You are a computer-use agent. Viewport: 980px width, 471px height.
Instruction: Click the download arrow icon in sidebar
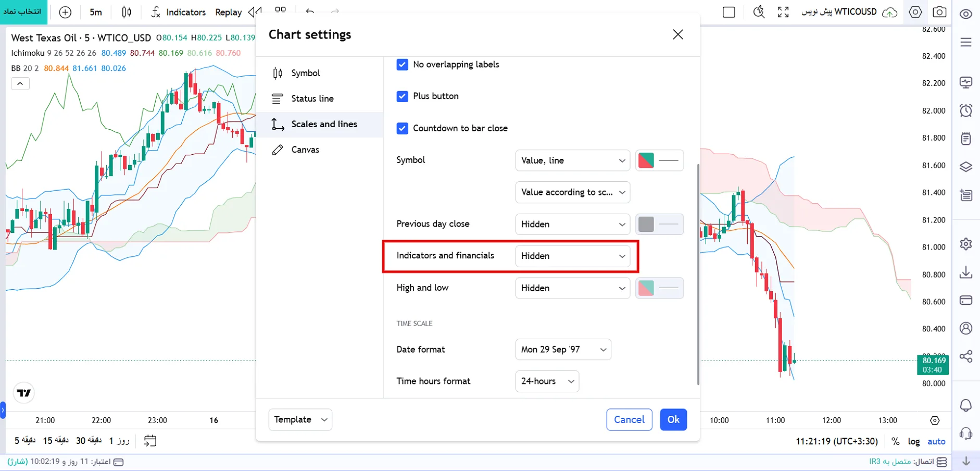pos(966,272)
